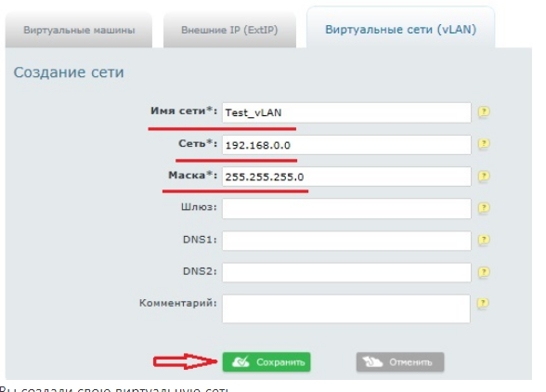This screenshot has width=546, height=392.
Task: Save network with Сохранить button
Action: pyautogui.click(x=266, y=362)
